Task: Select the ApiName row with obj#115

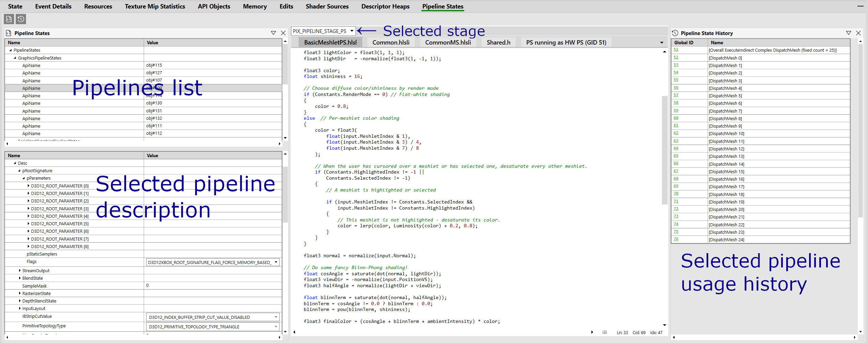Action: 143,65
